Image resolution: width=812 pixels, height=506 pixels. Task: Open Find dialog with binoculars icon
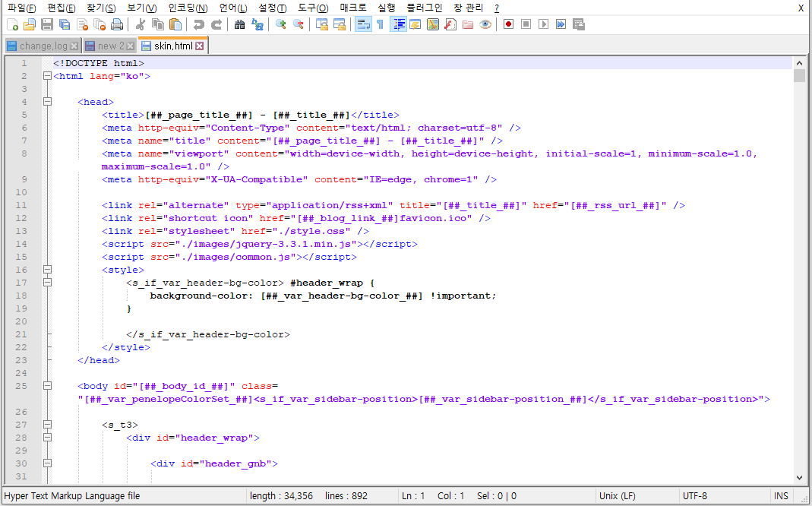tap(239, 24)
